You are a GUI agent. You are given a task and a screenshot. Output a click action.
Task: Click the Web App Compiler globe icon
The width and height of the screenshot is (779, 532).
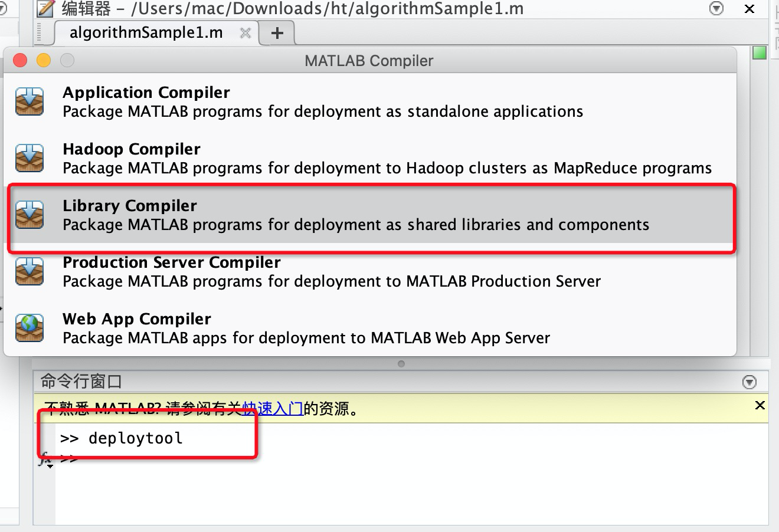[30, 328]
